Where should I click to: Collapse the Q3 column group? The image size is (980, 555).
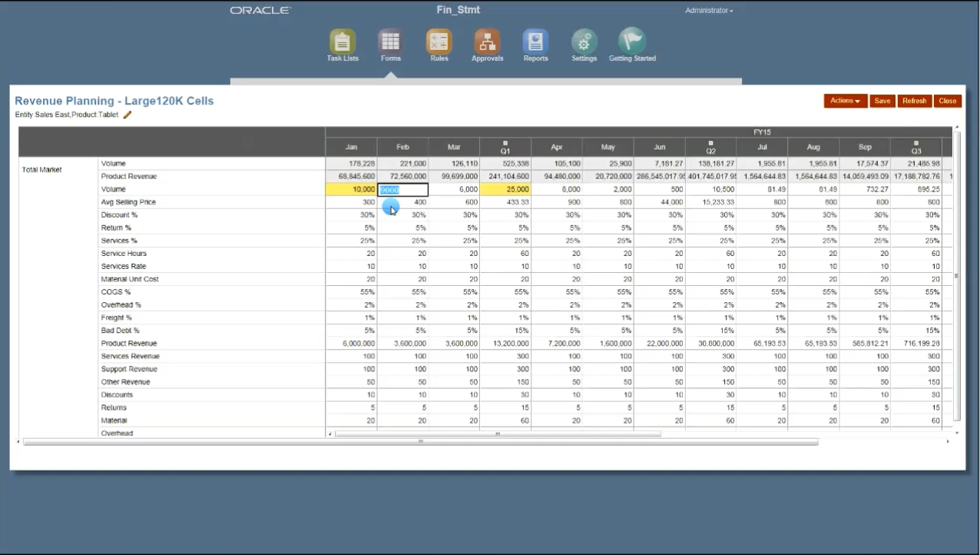point(916,143)
